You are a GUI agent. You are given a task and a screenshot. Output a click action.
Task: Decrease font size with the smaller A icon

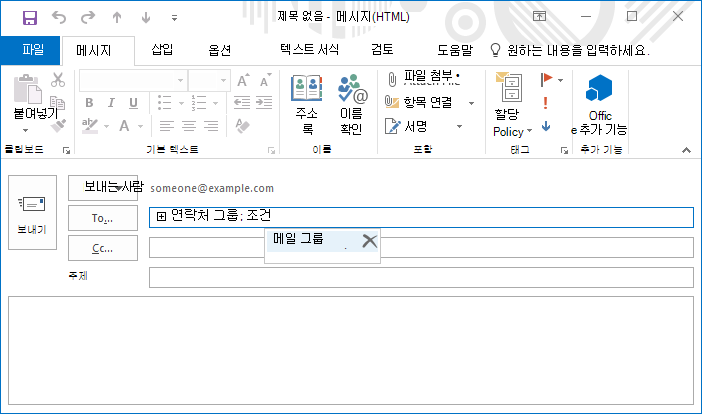click(265, 81)
